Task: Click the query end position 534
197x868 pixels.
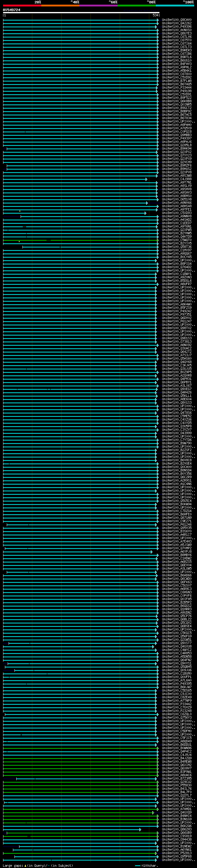Action: pyautogui.click(x=155, y=15)
